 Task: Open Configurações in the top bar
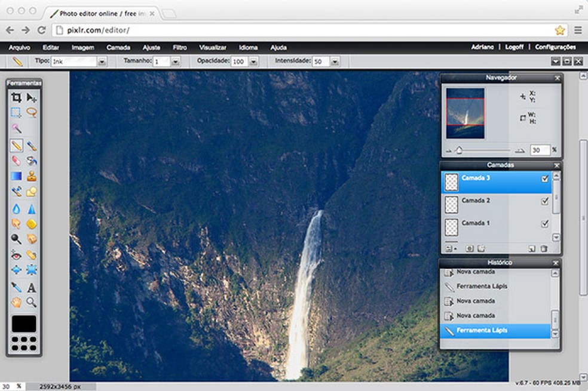tap(555, 47)
